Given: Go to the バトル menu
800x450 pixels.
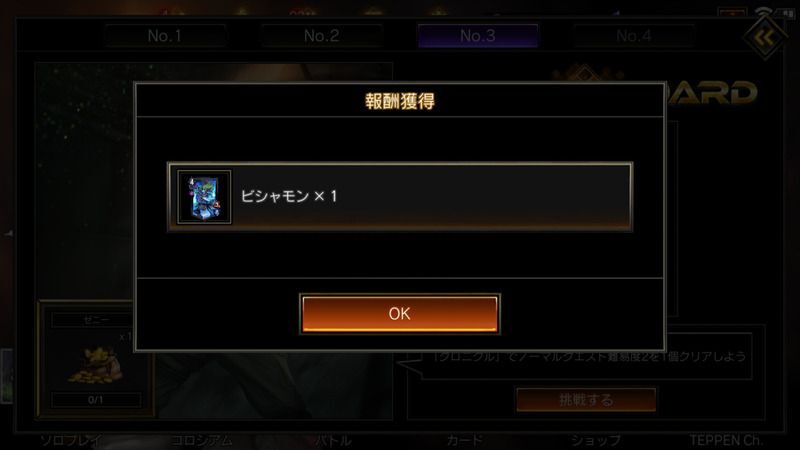Looking at the screenshot, I should (x=333, y=440).
